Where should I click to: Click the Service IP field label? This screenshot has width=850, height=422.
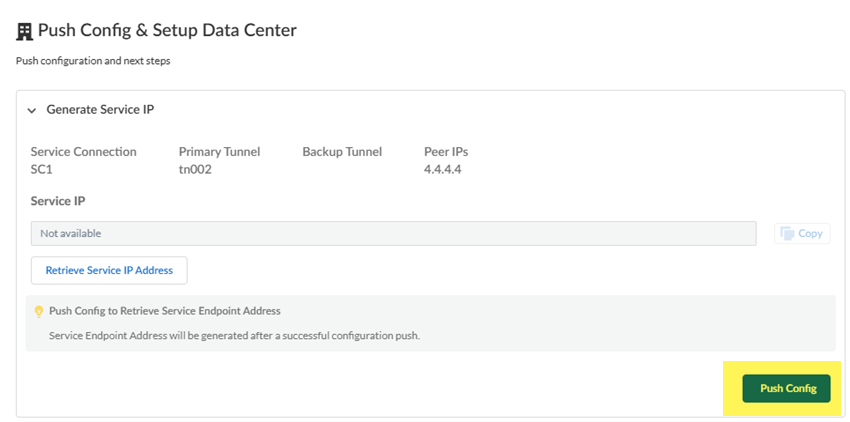point(58,201)
